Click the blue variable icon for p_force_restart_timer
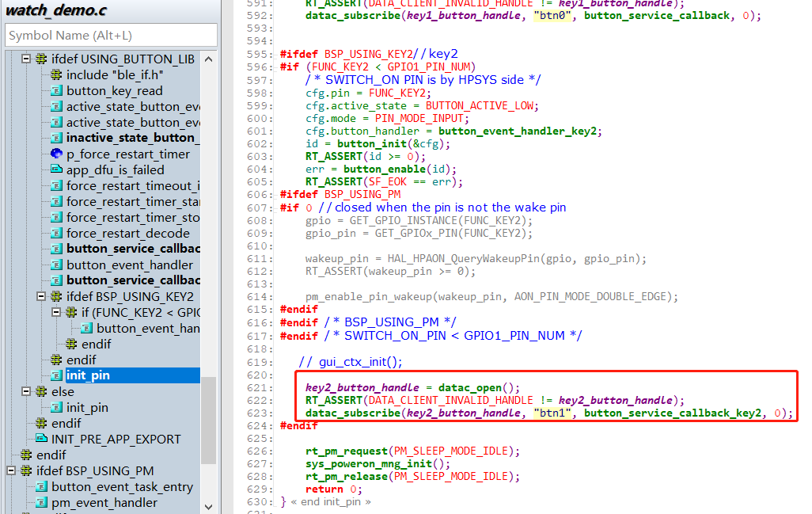Image resolution: width=812 pixels, height=514 pixels. (x=56, y=154)
